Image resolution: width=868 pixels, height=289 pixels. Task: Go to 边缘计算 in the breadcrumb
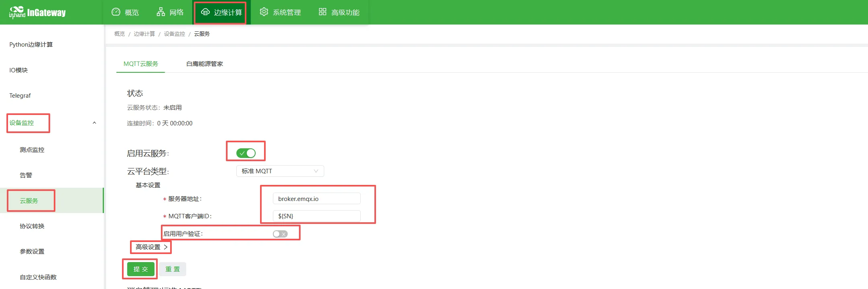pyautogui.click(x=144, y=34)
